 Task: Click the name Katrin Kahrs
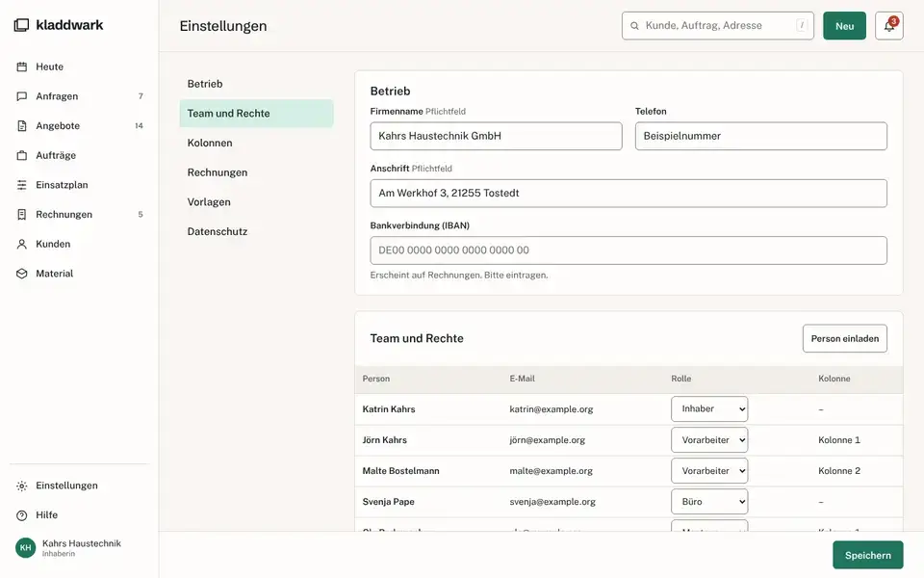click(x=388, y=409)
